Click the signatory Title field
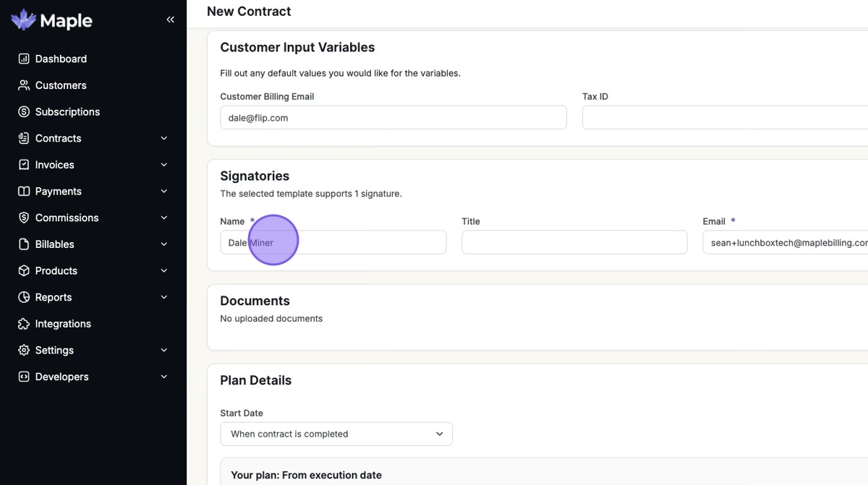Viewport: 868px width, 485px height. [574, 243]
